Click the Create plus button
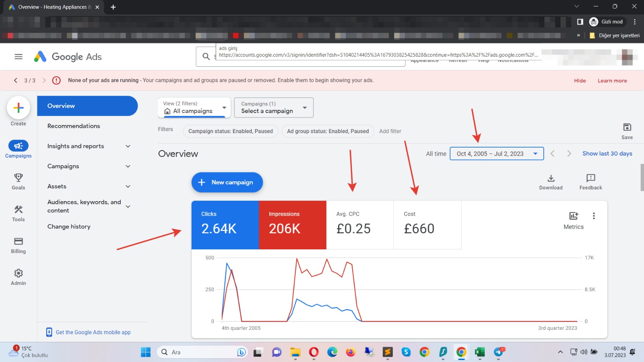Viewport: 644px width, 362px height. click(19, 108)
